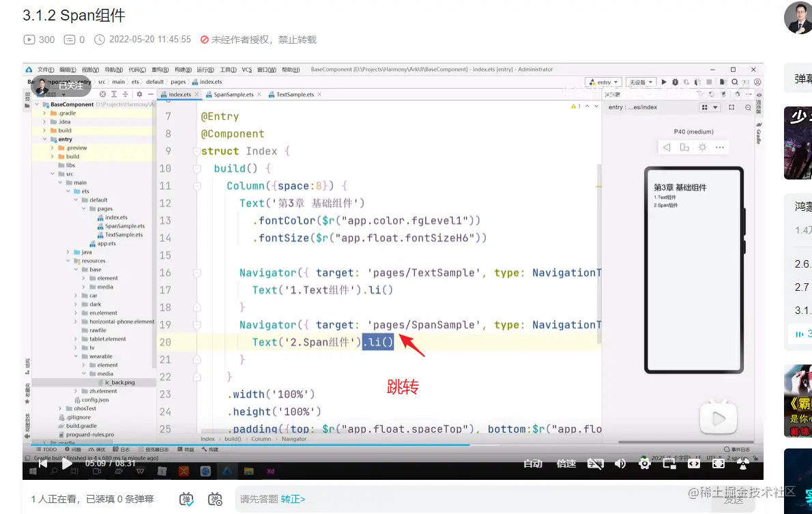
Task: Open the 编辑 menu in the IDE
Action: coord(68,70)
